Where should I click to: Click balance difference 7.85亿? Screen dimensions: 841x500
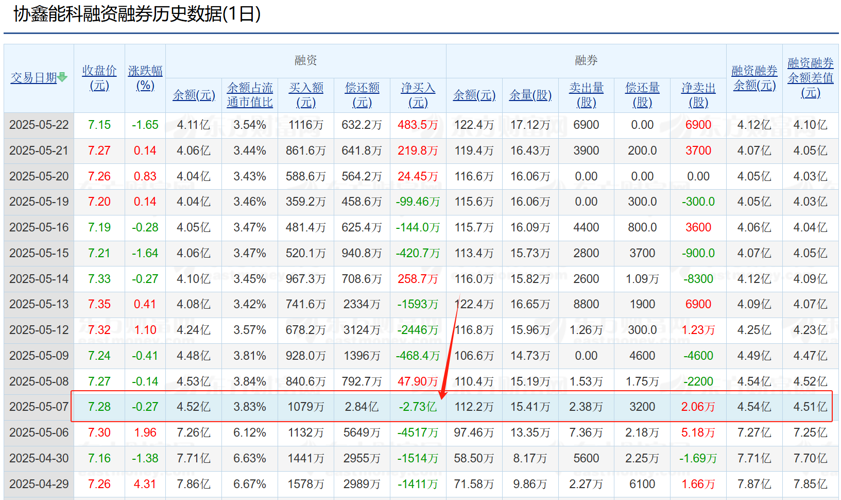810,484
